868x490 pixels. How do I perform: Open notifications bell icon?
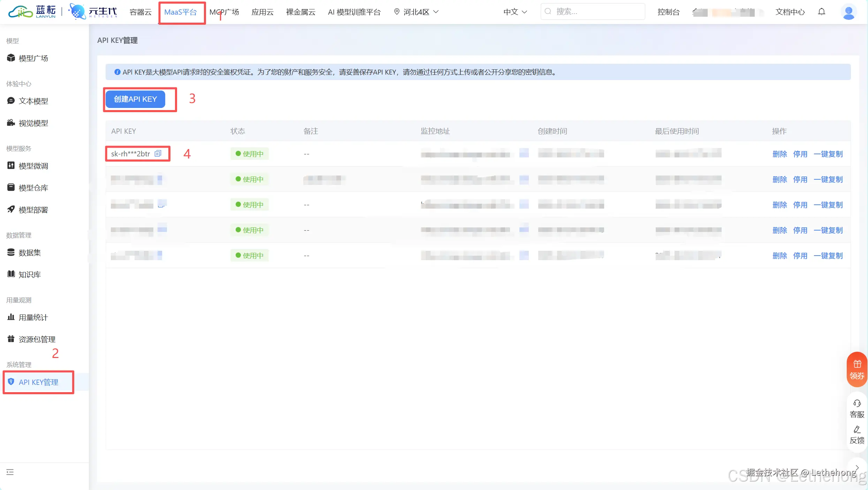[x=822, y=12]
